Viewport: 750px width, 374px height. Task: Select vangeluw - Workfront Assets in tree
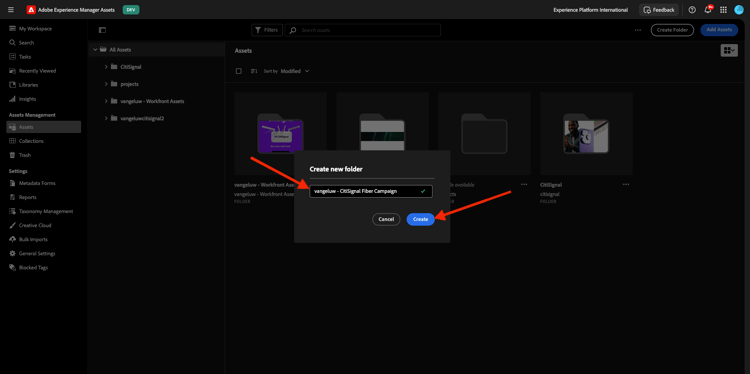pyautogui.click(x=152, y=101)
